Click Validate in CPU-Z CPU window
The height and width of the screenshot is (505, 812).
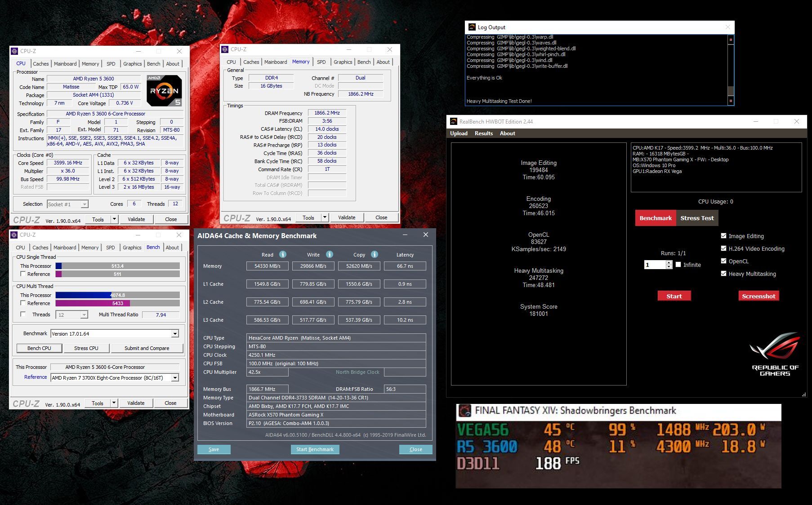pyautogui.click(x=136, y=219)
